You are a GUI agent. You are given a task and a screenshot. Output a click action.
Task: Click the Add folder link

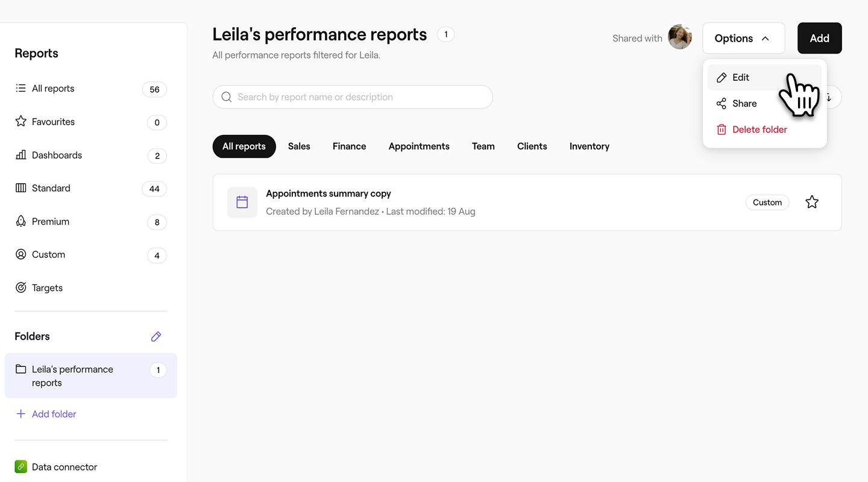[54, 414]
